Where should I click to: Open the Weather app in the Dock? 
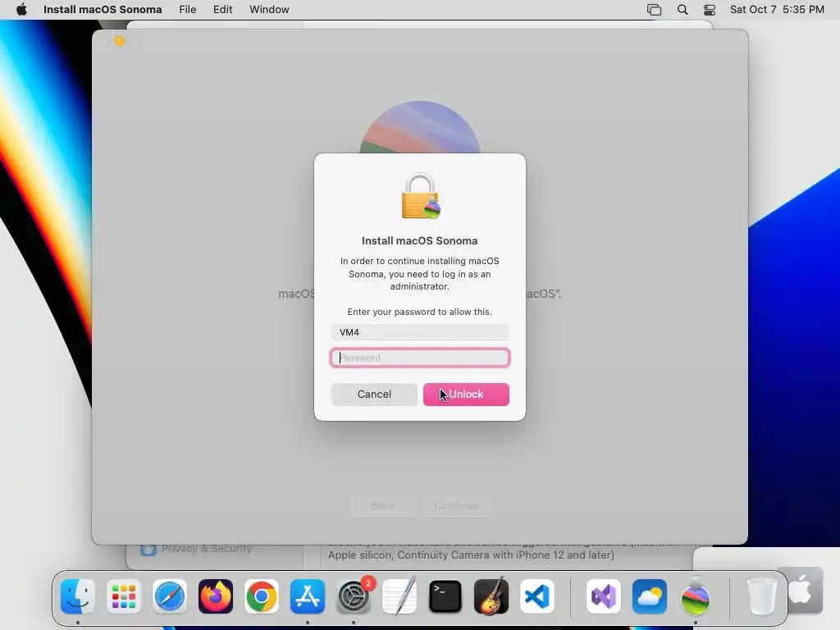(x=650, y=596)
